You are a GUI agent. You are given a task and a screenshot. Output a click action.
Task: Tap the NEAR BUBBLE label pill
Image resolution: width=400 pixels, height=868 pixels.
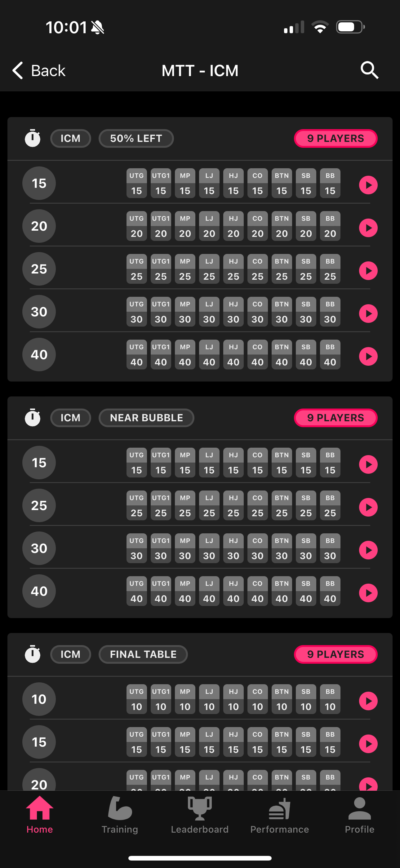(x=146, y=418)
